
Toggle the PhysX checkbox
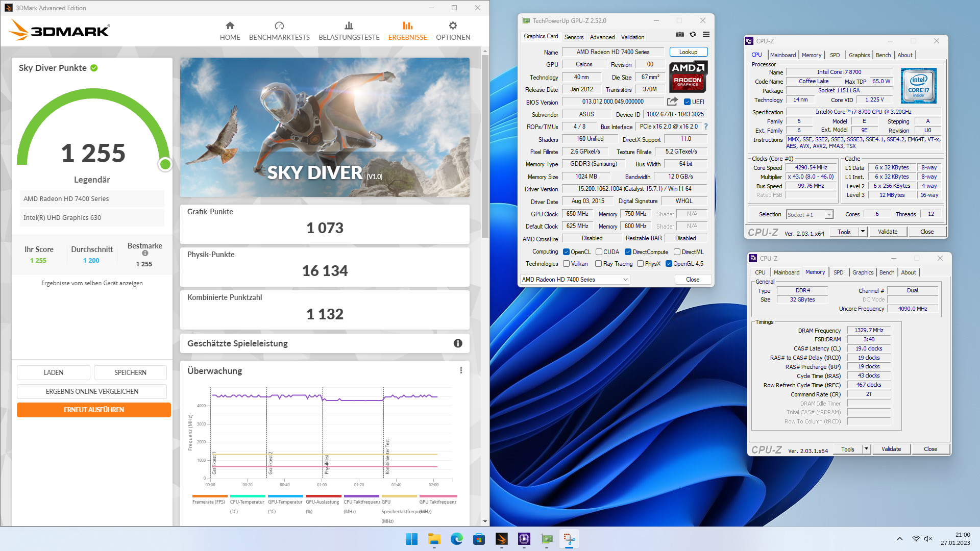[x=640, y=264]
